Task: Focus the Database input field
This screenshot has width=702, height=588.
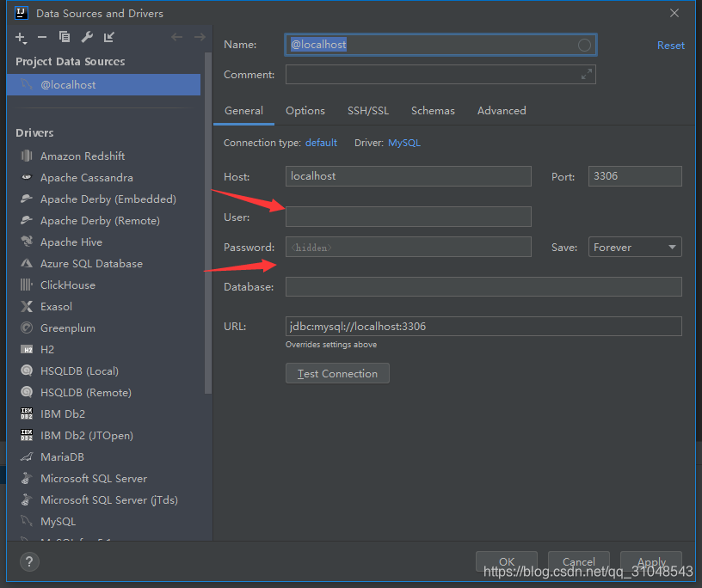Action: coord(483,286)
